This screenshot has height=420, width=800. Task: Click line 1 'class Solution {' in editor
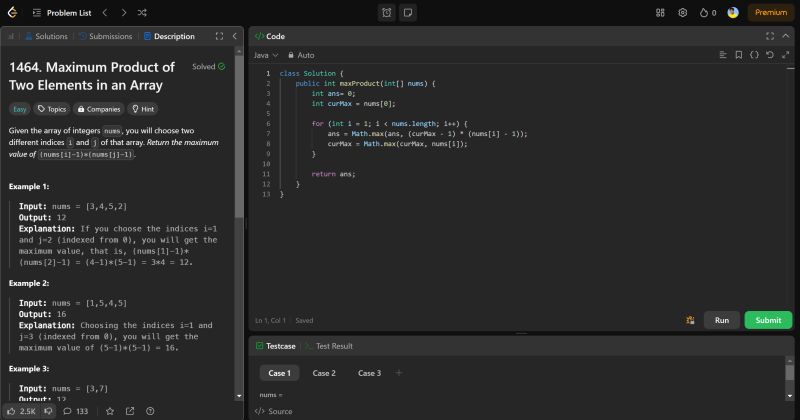click(x=312, y=73)
